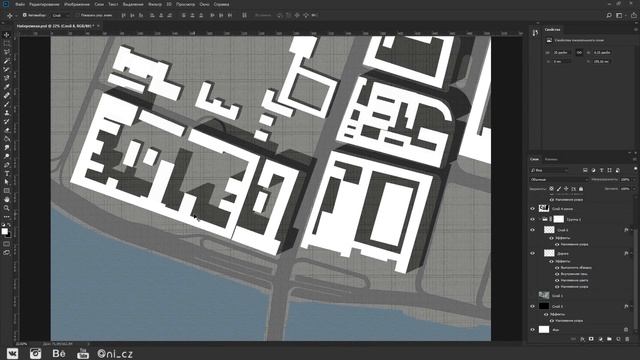Click the background color swatch
The height and width of the screenshot is (360, 640).
(9, 235)
